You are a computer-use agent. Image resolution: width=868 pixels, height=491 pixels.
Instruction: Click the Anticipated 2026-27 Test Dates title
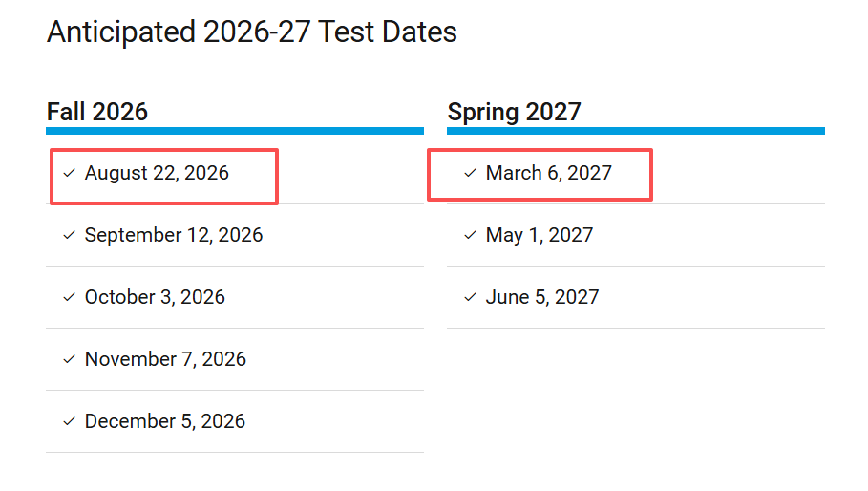(x=252, y=32)
